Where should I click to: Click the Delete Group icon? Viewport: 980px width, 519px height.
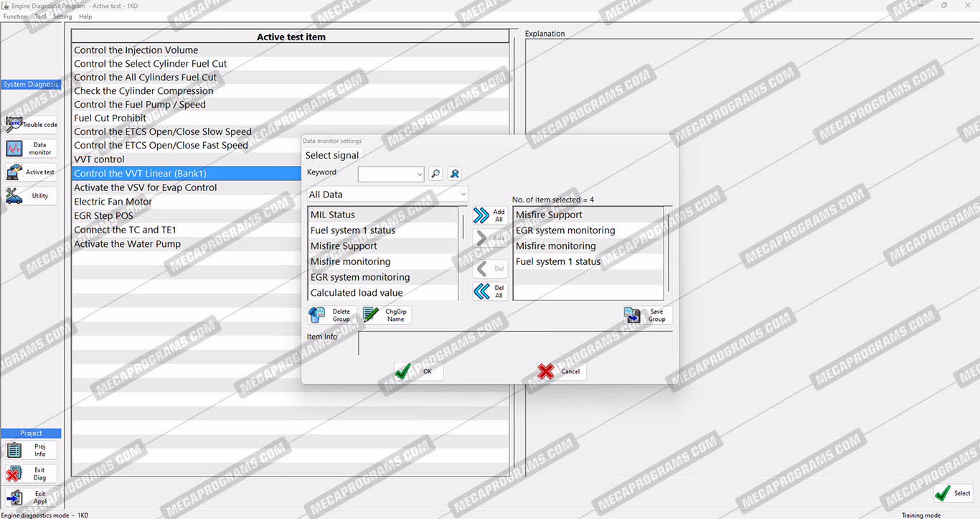(332, 316)
